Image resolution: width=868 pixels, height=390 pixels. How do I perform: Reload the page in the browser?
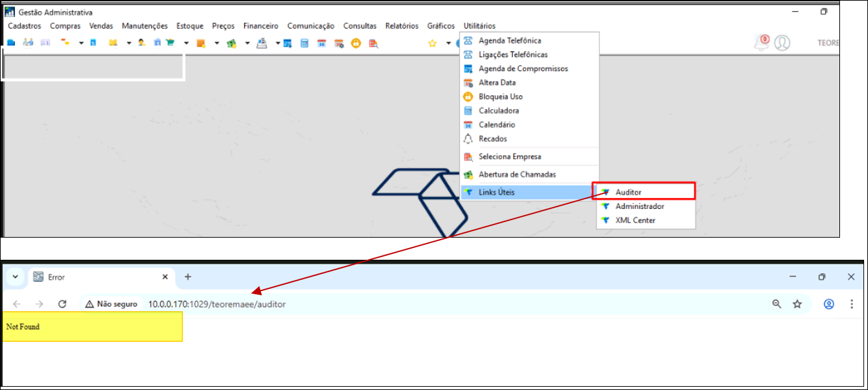(x=62, y=304)
